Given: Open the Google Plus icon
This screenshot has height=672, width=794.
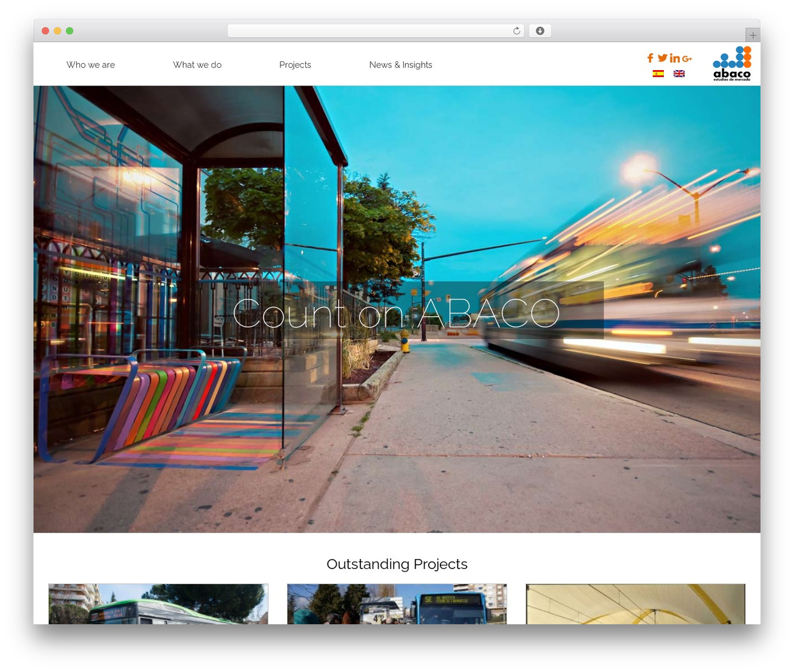Looking at the screenshot, I should point(687,58).
